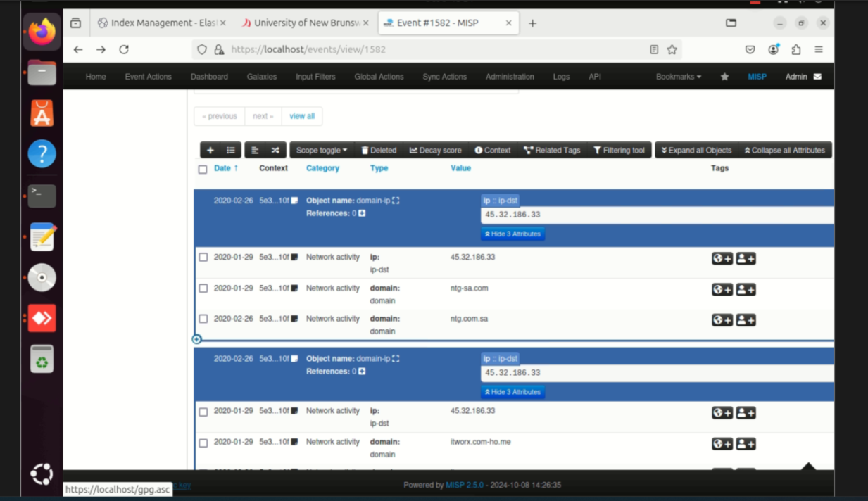This screenshot has height=501, width=868.
Task: Click the view all pagination link
Action: (x=302, y=116)
